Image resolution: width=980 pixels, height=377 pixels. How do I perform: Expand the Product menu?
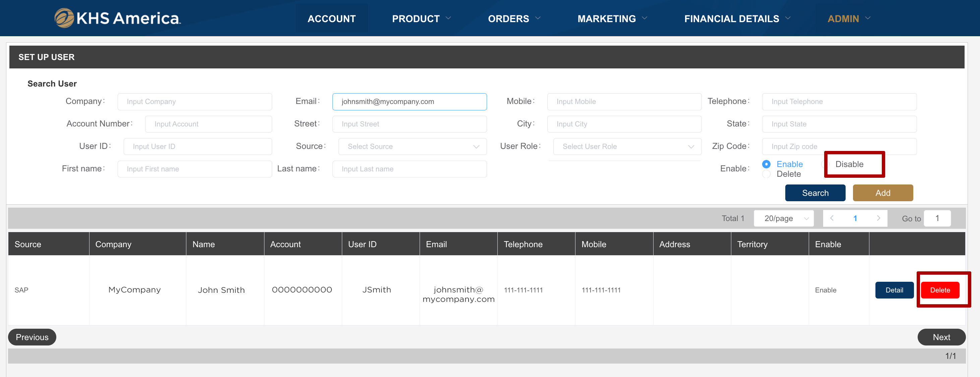click(x=421, y=18)
